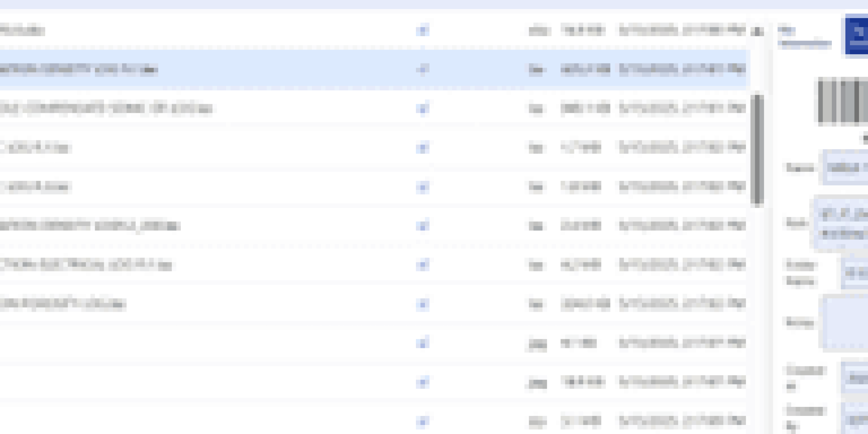This screenshot has height=434, width=868.
Task: Click the Folder Name field in the details panel
Action: tap(855, 273)
